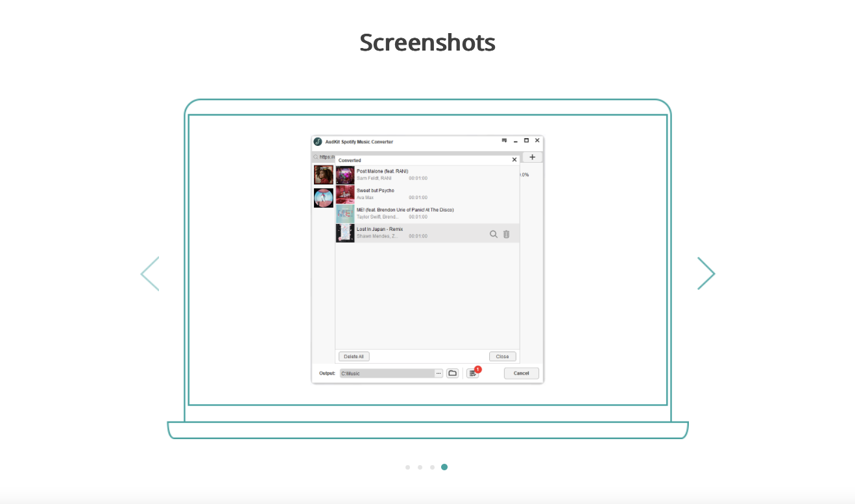Click artist text 'Sam Feldt, RANI'
Image resolution: width=855 pixels, height=504 pixels.
(x=374, y=178)
